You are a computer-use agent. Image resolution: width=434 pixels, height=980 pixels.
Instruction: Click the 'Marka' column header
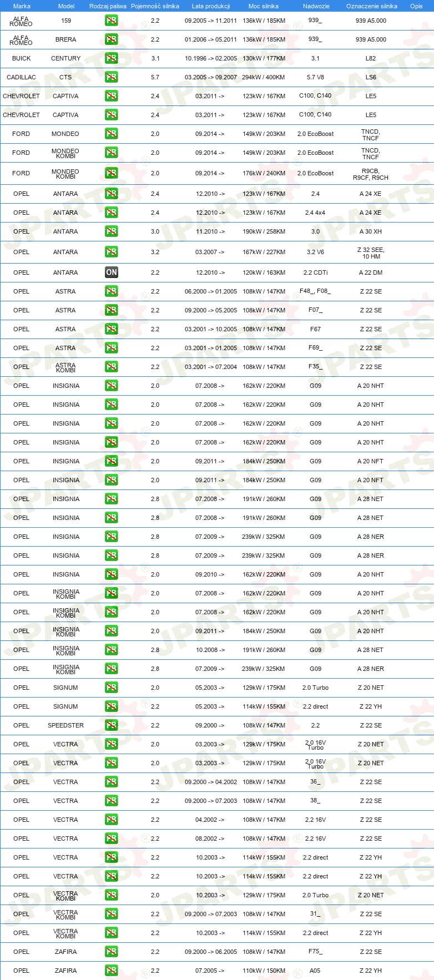[22, 6]
